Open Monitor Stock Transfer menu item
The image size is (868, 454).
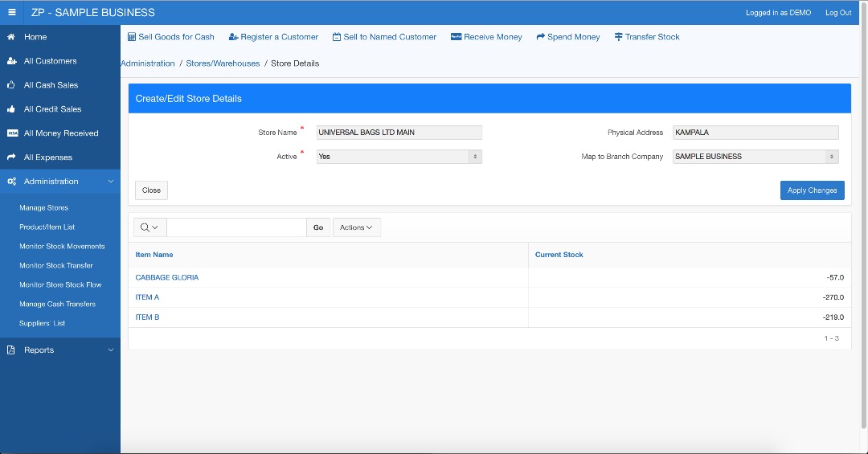[56, 266]
